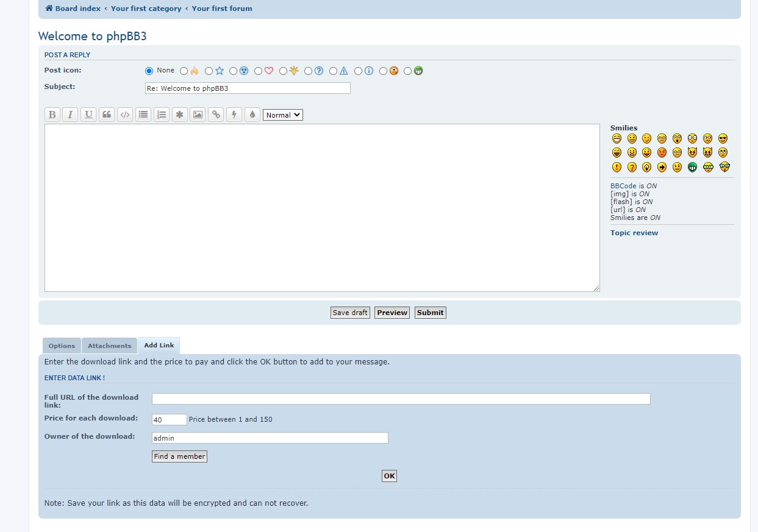Insert the black arrow smiley

[662, 167]
